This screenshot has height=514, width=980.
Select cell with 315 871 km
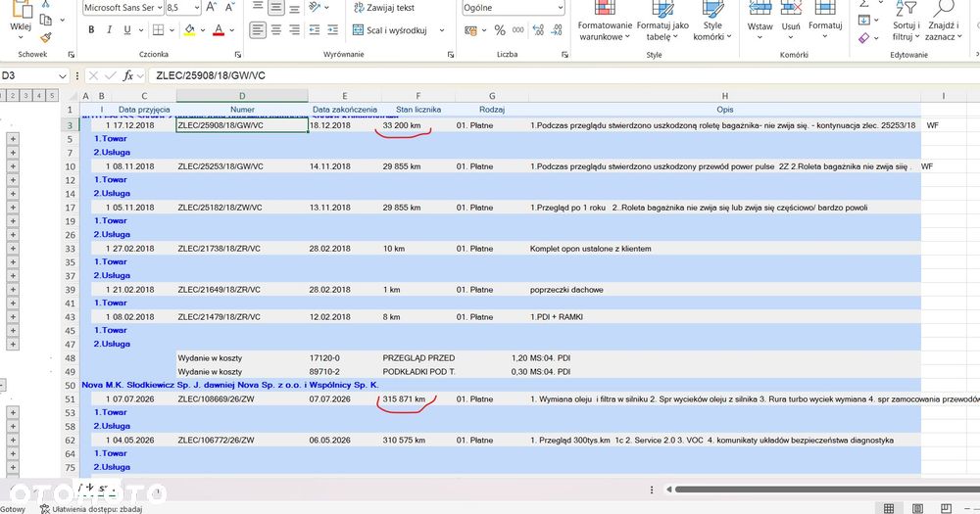418,399
